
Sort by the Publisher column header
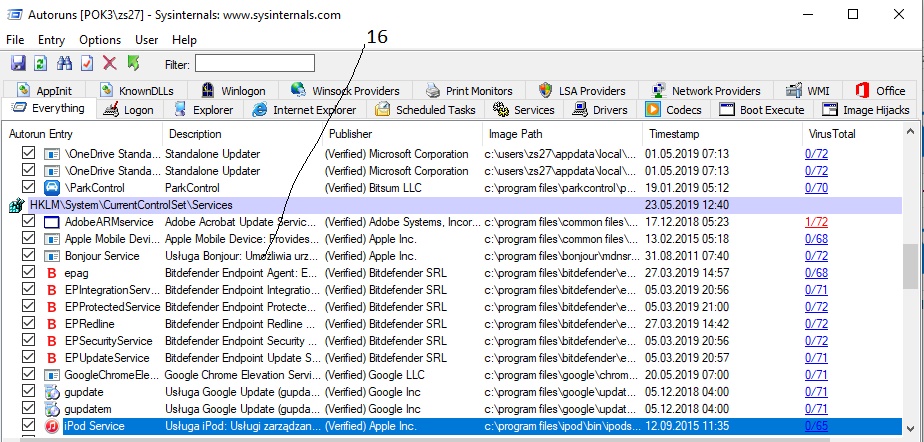[402, 134]
